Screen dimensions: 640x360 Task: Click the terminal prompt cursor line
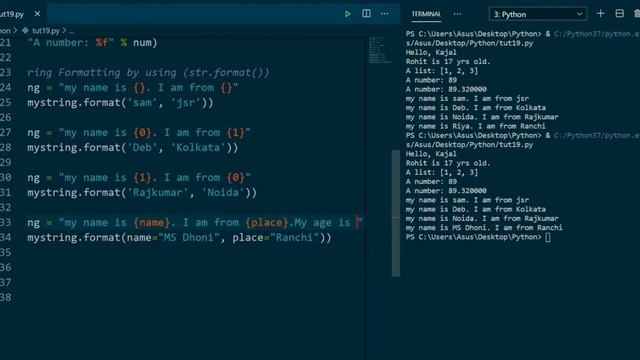(x=478, y=237)
